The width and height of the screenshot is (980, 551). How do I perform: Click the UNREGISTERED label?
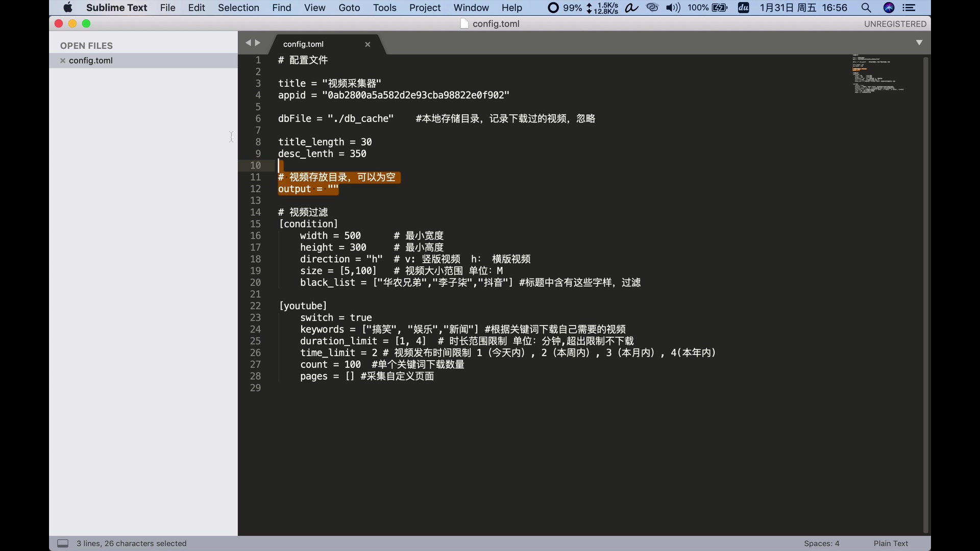pyautogui.click(x=895, y=24)
